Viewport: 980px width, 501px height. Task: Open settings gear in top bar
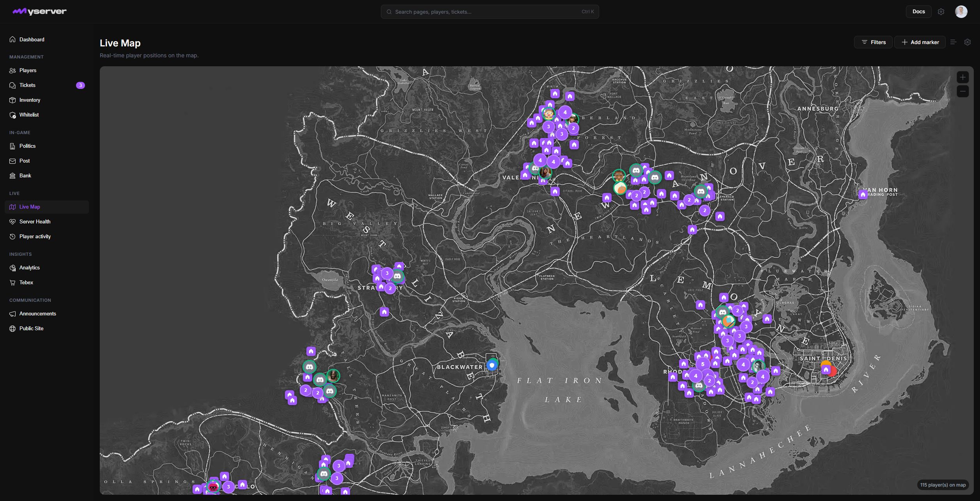[941, 12]
